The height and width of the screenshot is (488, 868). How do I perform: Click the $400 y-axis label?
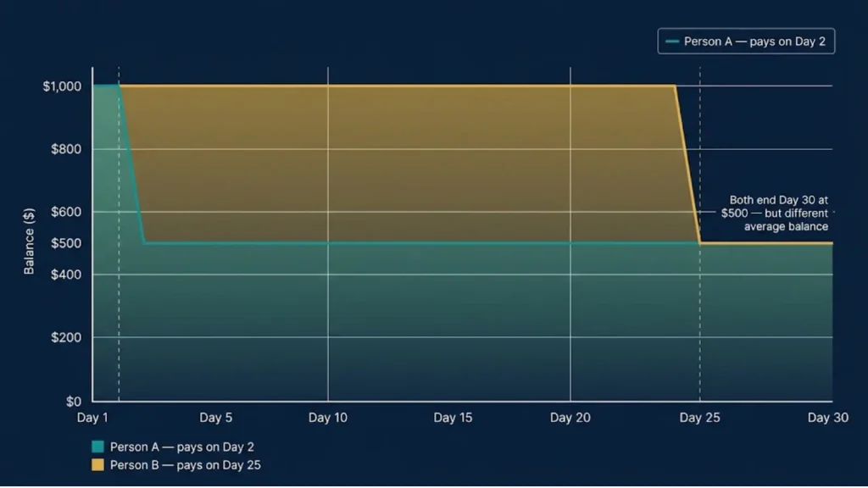66,274
